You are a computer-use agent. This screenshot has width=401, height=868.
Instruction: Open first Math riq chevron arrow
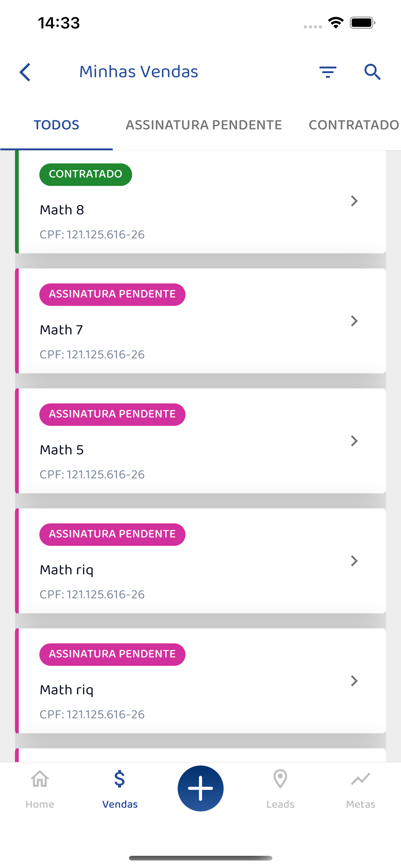[354, 561]
